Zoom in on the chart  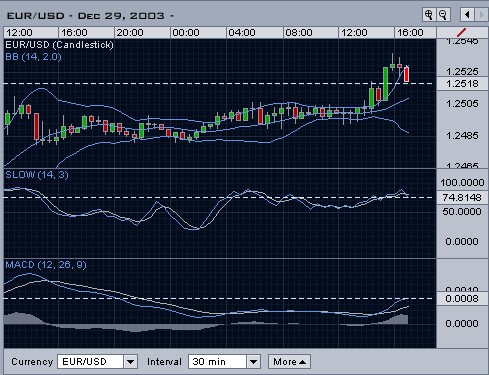tap(428, 15)
